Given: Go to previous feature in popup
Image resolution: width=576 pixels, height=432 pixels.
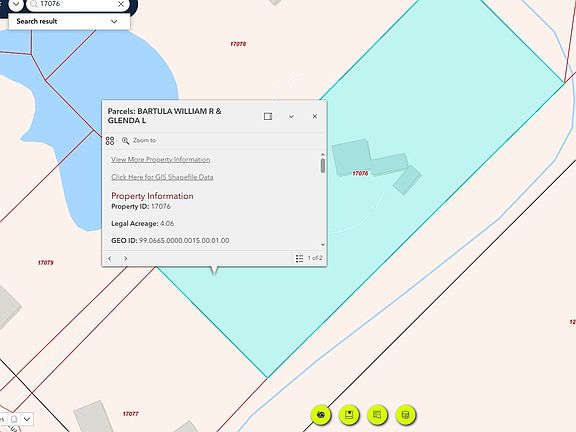Looking at the screenshot, I should [x=109, y=258].
